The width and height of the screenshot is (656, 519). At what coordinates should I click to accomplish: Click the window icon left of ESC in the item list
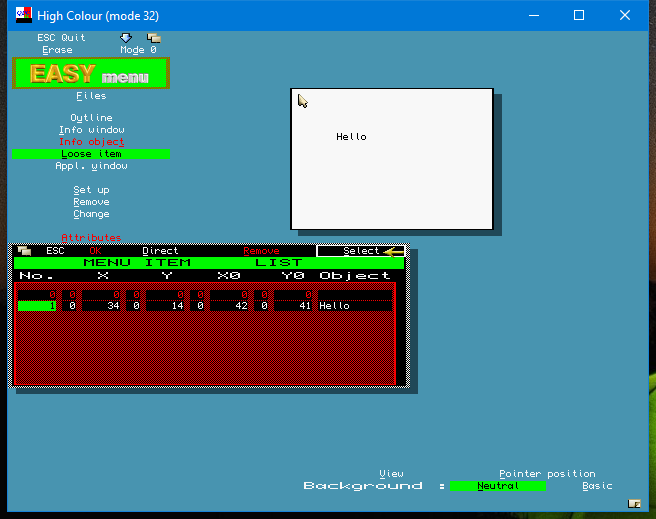coord(24,251)
